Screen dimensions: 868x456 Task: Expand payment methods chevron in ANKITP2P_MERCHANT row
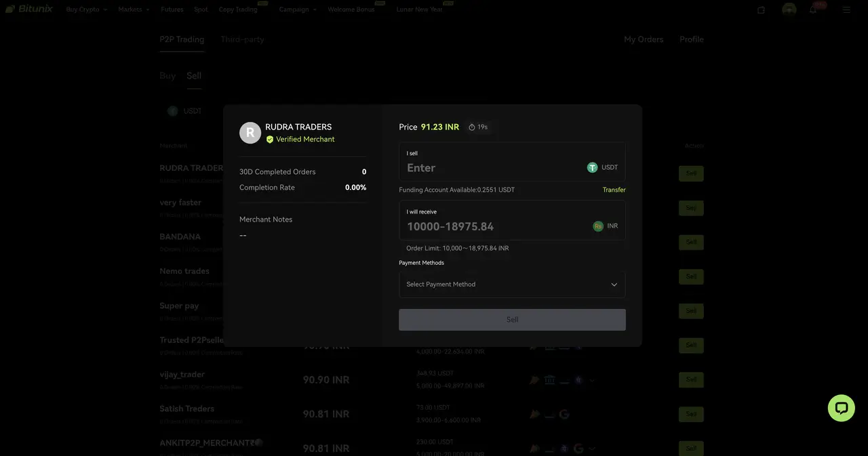click(x=591, y=448)
